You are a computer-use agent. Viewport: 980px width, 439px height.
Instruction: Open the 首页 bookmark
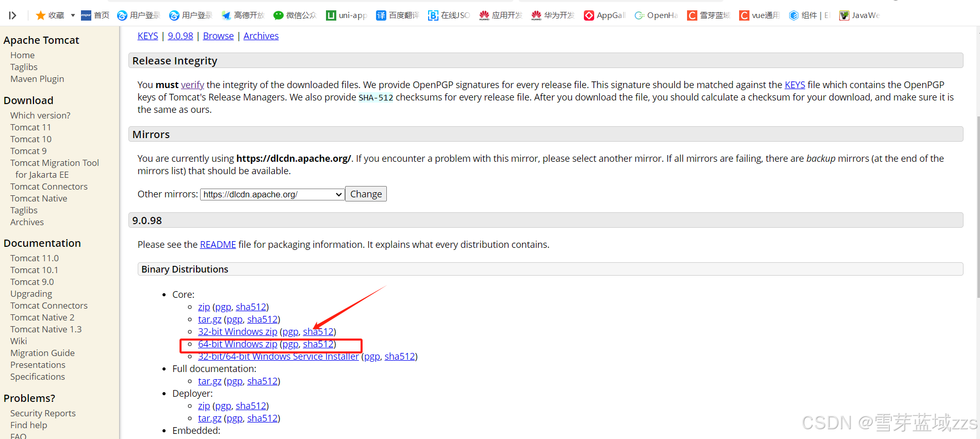tap(95, 15)
